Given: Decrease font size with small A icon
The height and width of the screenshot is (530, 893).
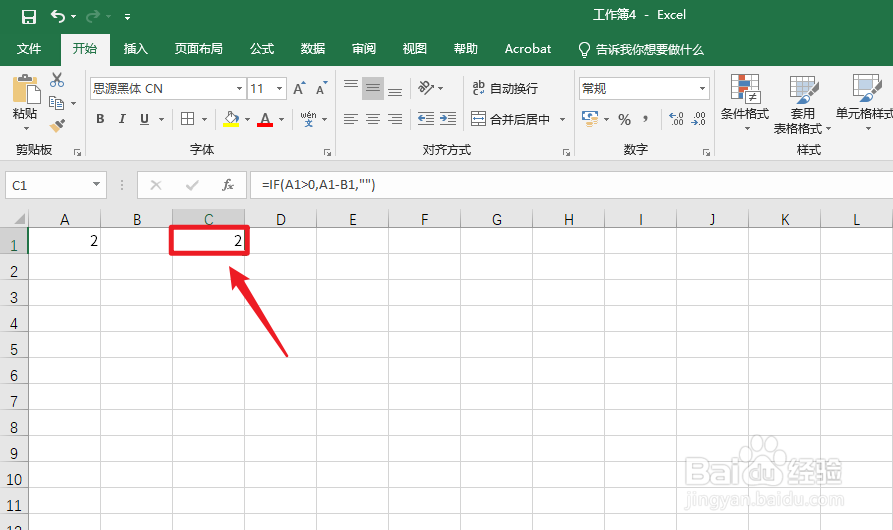Looking at the screenshot, I should pos(322,88).
